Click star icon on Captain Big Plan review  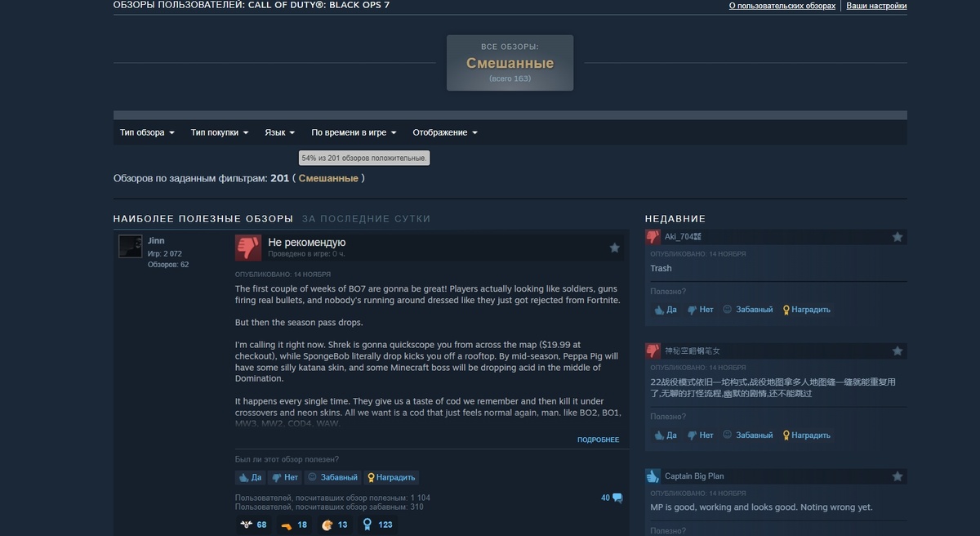[x=898, y=476]
